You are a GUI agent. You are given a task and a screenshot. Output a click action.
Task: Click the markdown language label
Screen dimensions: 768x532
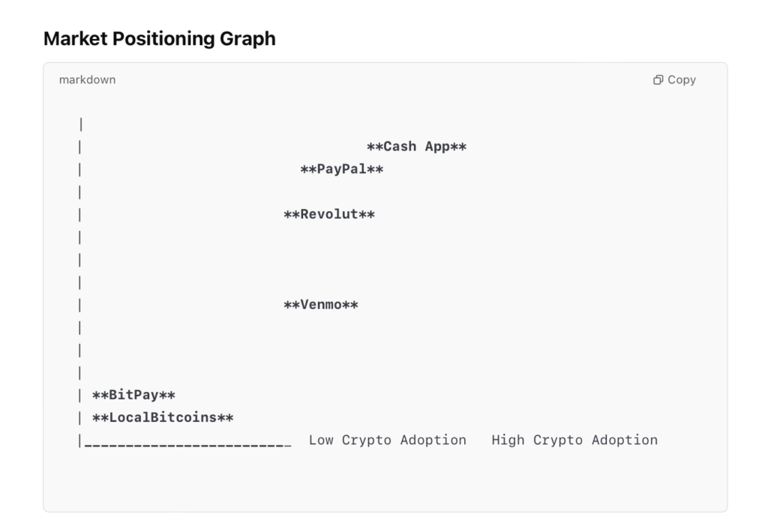[87, 80]
